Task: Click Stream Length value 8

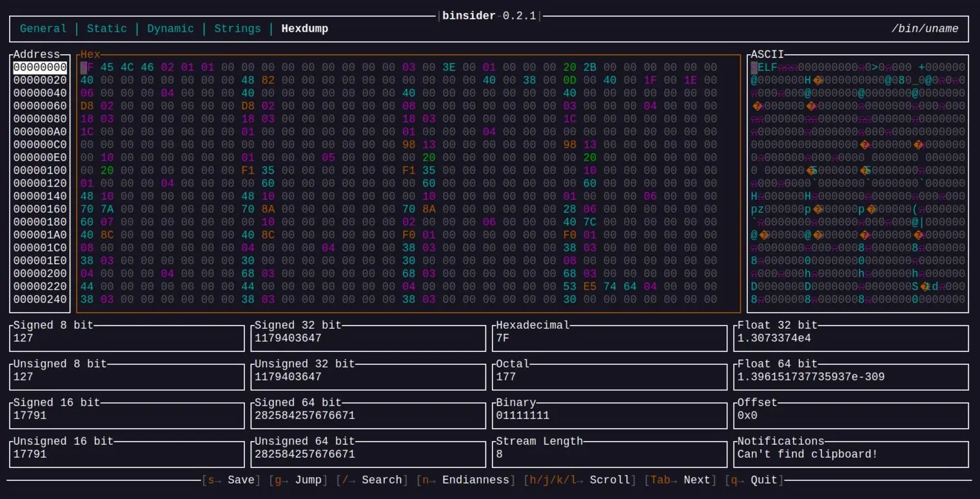Action: pos(500,454)
